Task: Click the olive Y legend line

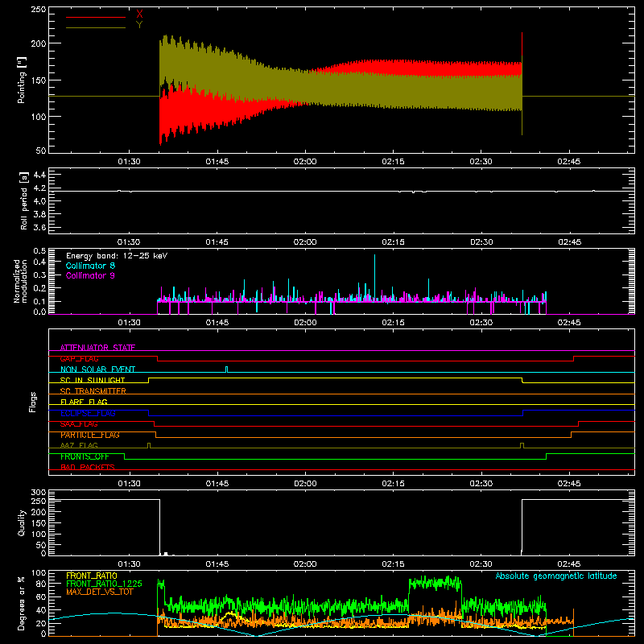Action: [96, 27]
